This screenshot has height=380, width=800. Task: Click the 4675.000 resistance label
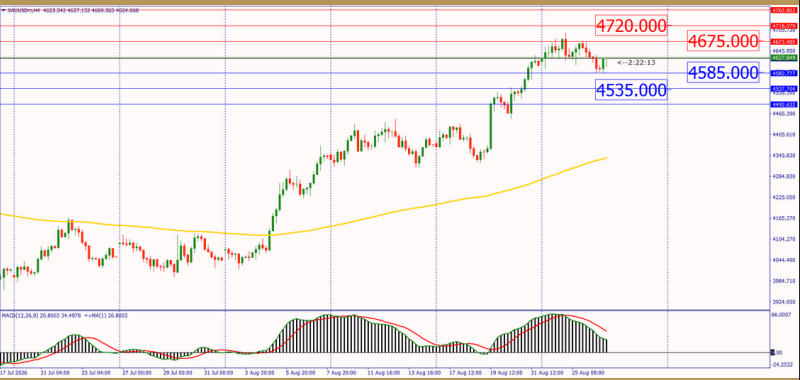point(723,41)
